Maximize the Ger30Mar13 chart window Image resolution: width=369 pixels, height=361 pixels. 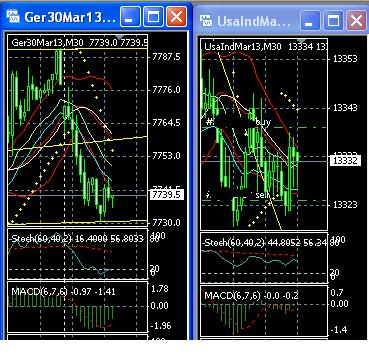[154, 17]
